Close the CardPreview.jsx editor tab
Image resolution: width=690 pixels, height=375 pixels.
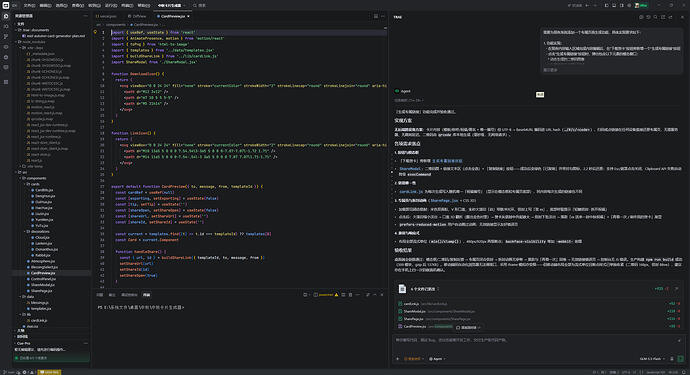click(x=188, y=16)
